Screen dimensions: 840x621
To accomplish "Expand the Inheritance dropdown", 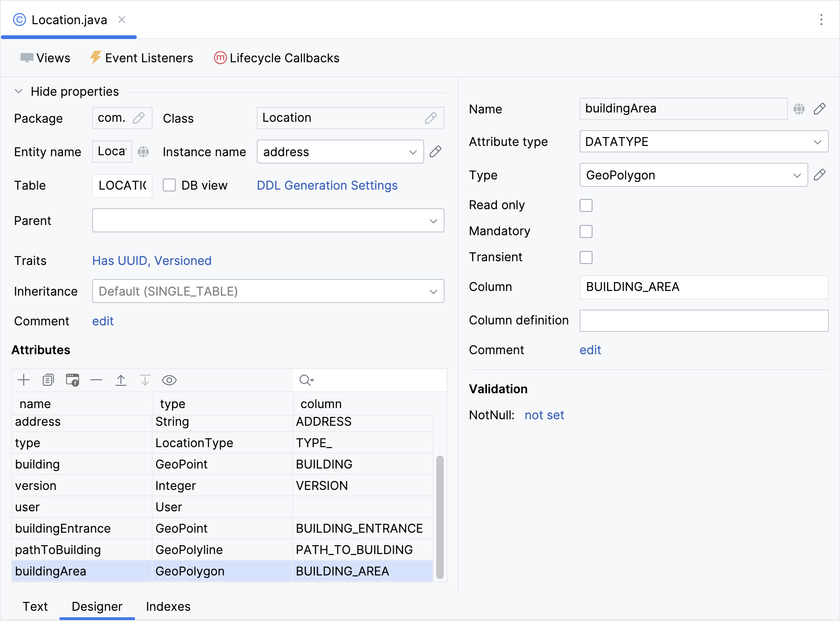I will point(268,291).
